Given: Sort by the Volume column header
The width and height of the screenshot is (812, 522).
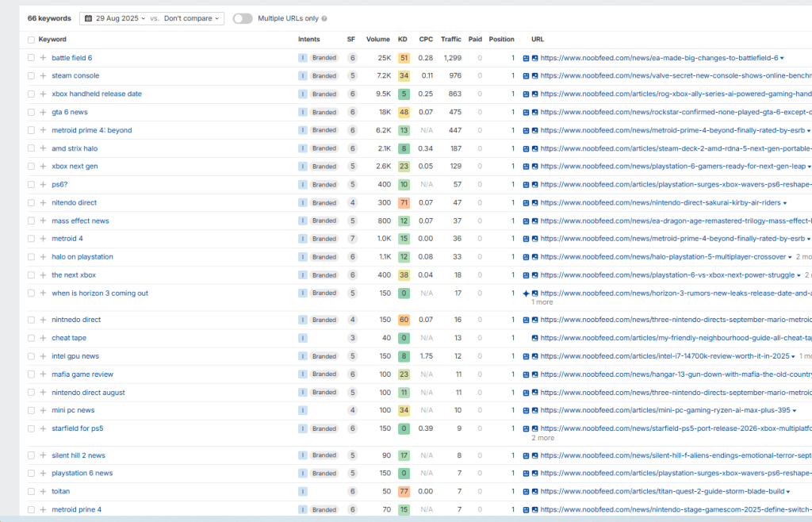Looking at the screenshot, I should pos(377,39).
